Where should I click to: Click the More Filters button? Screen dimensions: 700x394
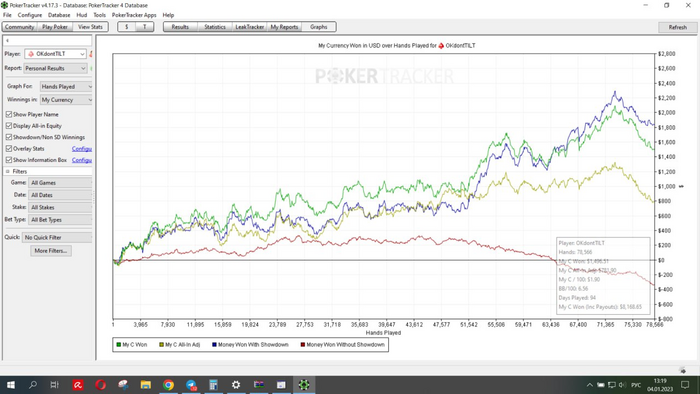(51, 251)
